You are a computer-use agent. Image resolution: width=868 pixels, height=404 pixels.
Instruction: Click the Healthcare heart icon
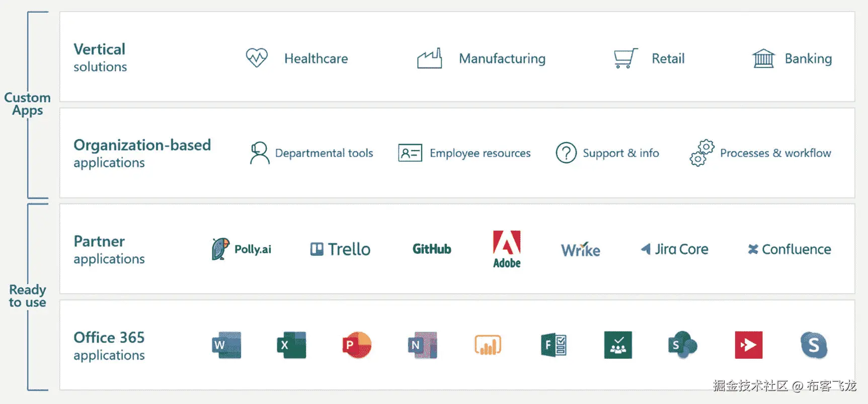[x=257, y=58]
